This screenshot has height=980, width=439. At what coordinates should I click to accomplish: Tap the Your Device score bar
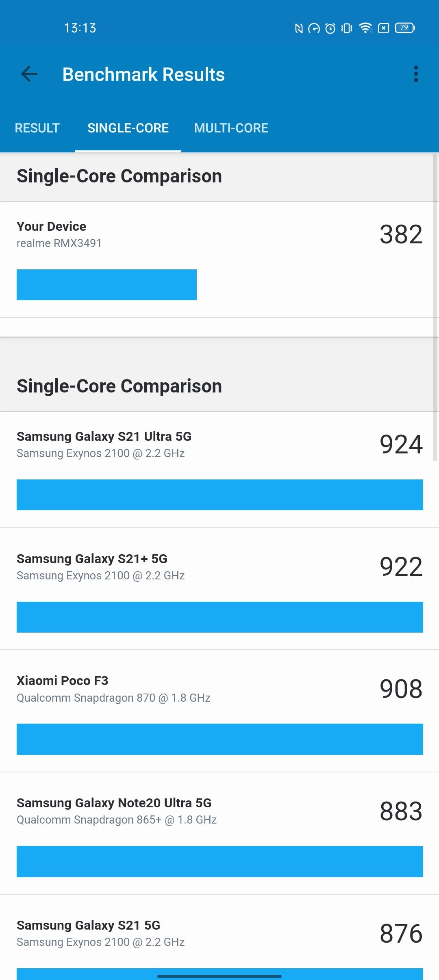tap(106, 285)
